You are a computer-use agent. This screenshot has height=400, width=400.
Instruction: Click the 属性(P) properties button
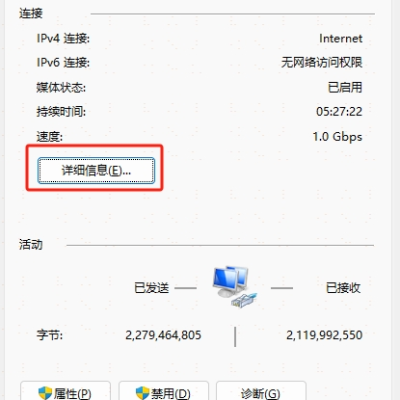[65, 391]
